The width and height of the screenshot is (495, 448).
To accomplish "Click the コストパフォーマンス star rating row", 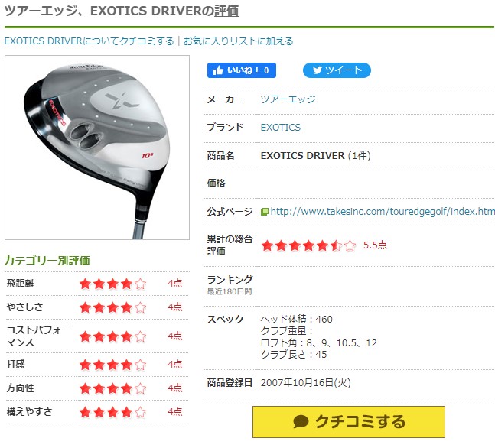I will click(x=97, y=336).
